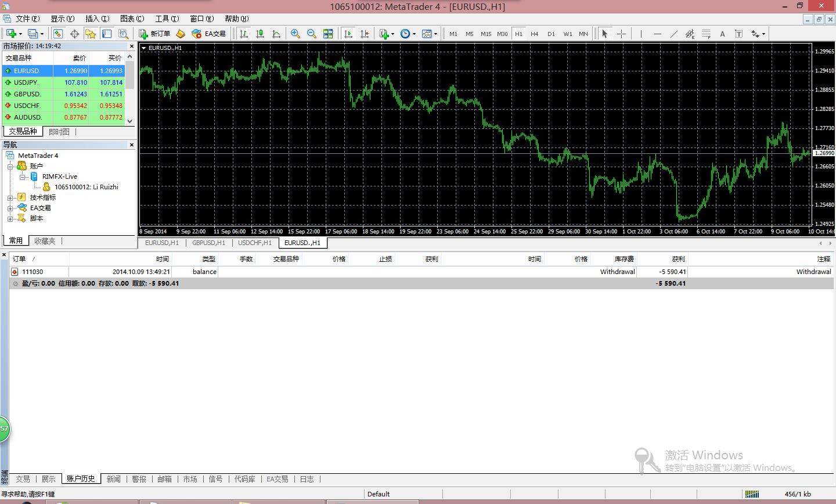Open the 日志 terminal tab

point(307,479)
